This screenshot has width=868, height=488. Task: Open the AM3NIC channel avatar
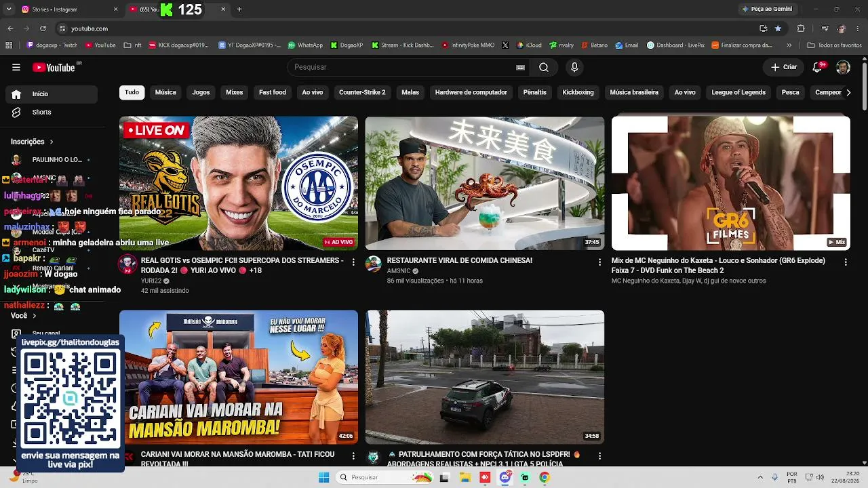tap(374, 264)
